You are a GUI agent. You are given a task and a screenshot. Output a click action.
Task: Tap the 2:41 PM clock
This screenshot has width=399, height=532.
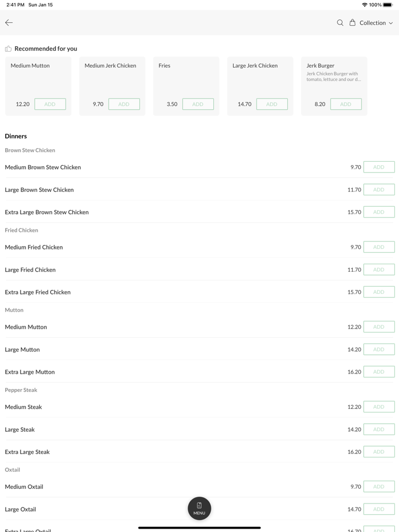15,5
